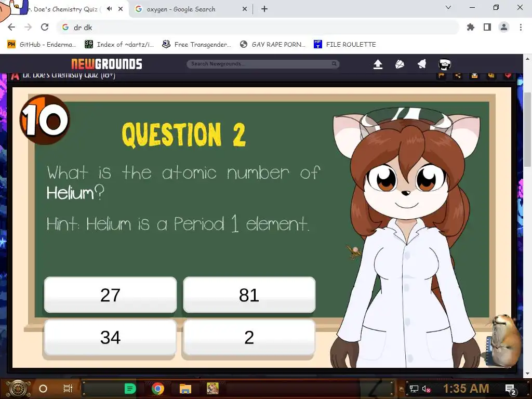The width and height of the screenshot is (532, 399).
Task: Favorite the game with the heart icon
Action: coord(508,75)
